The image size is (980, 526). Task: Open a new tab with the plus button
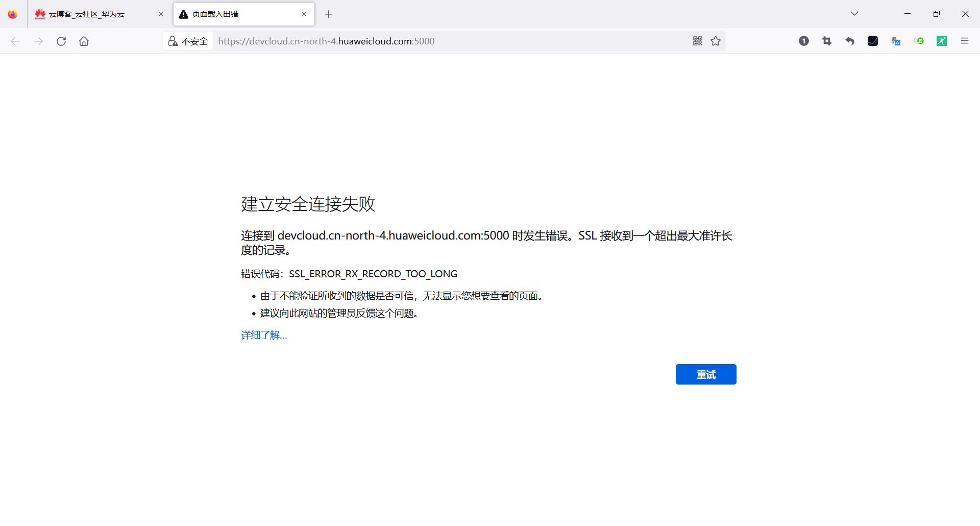coord(328,14)
